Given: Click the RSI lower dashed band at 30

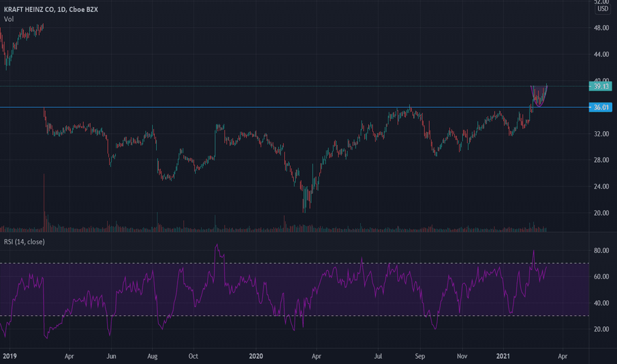Looking at the screenshot, I should click(295, 316).
